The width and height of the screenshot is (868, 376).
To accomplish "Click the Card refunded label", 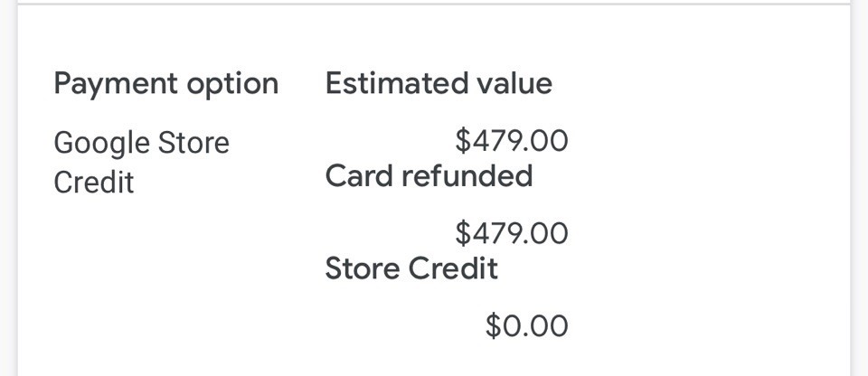I will click(x=429, y=175).
